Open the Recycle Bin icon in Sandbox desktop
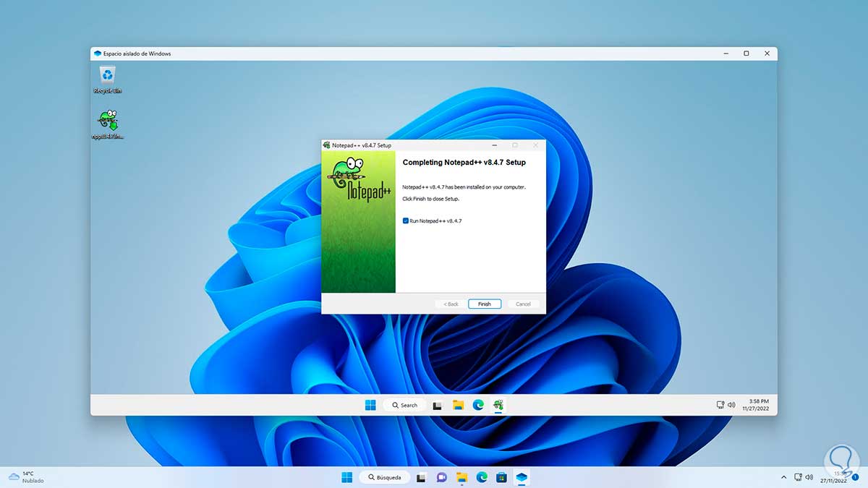 point(108,79)
